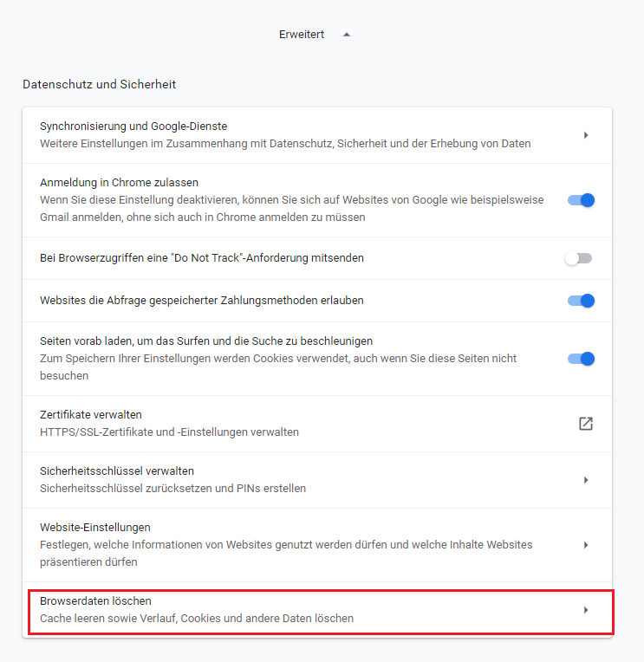
Task: Click Zahlungsmethoden erlauben label text
Action: click(202, 300)
